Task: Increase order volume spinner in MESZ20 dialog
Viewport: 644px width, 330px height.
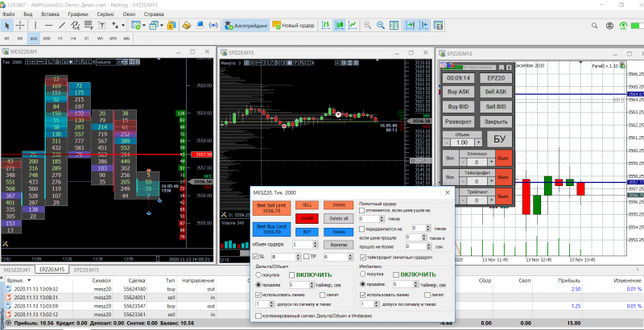Action: (x=315, y=243)
